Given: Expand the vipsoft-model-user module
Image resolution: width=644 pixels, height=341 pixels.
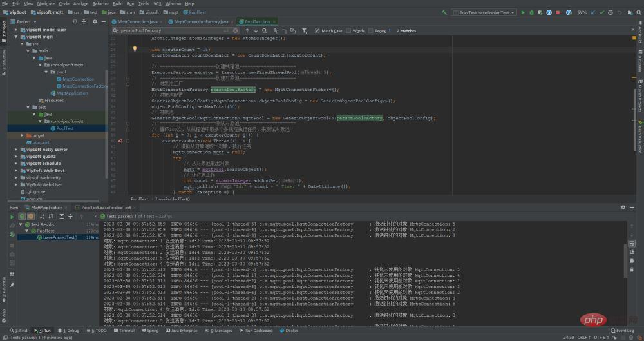Looking at the screenshot, I should 16,30.
